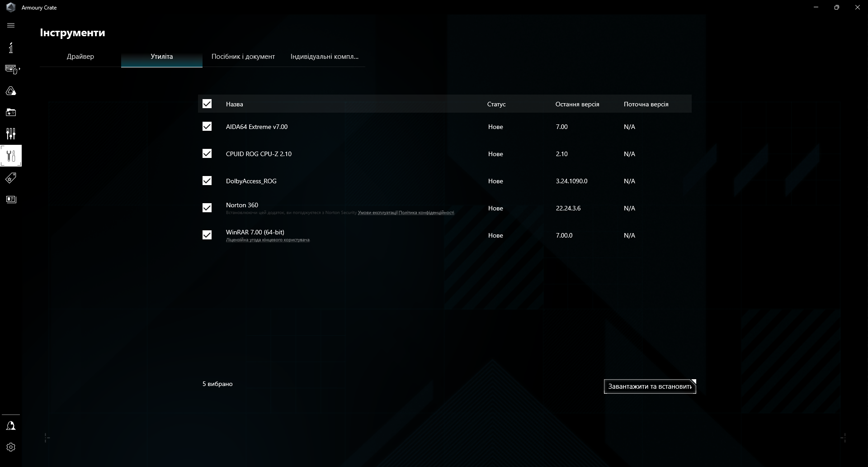Open the Індивідуальні компл... tab
This screenshot has width=868, height=467.
click(325, 57)
